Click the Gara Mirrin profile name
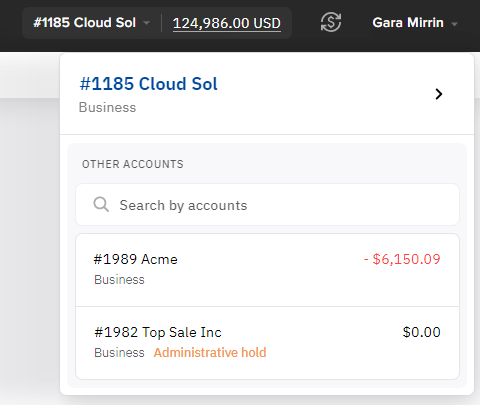 (x=408, y=23)
